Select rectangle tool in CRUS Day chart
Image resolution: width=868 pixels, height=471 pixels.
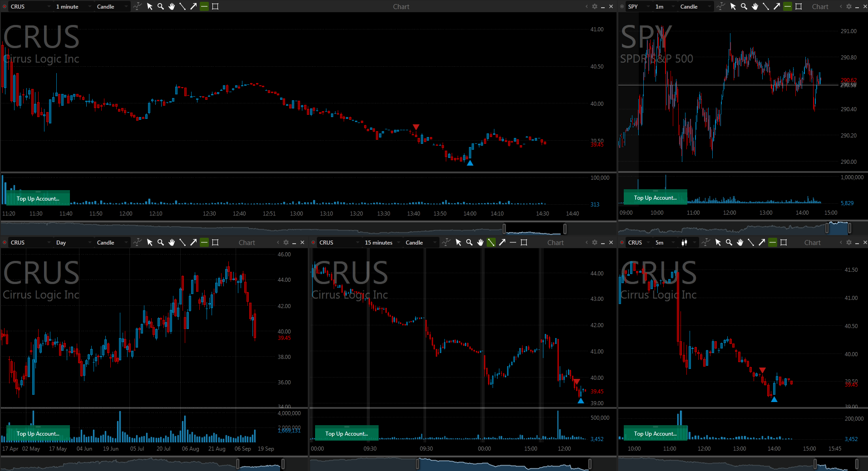tap(215, 242)
